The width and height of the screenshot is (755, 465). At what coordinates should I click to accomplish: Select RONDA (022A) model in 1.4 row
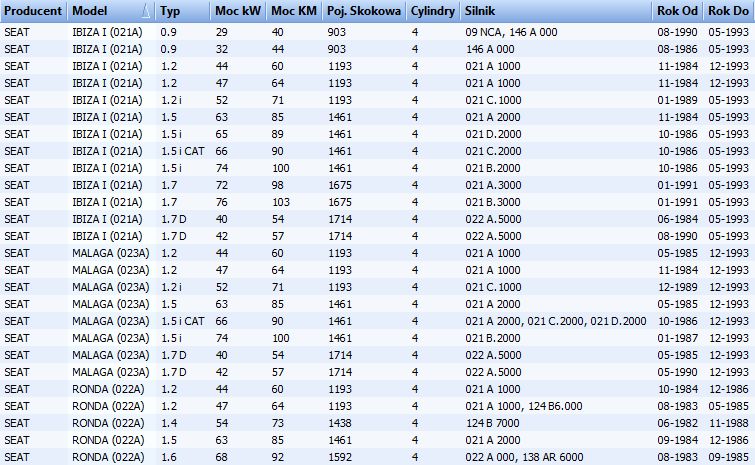(108, 423)
